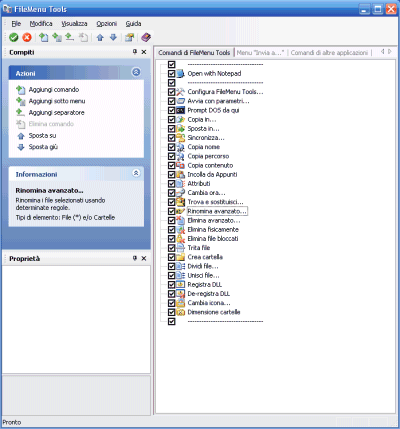Click the Sposta su link

[x=42, y=136]
